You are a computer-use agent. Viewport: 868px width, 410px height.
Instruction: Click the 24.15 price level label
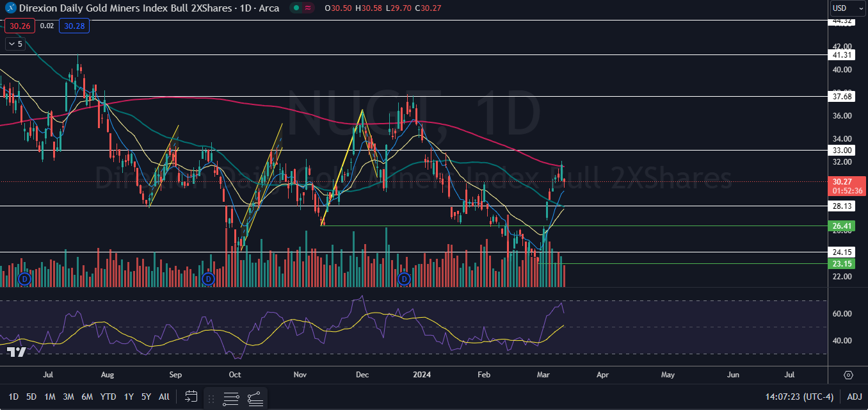point(841,252)
